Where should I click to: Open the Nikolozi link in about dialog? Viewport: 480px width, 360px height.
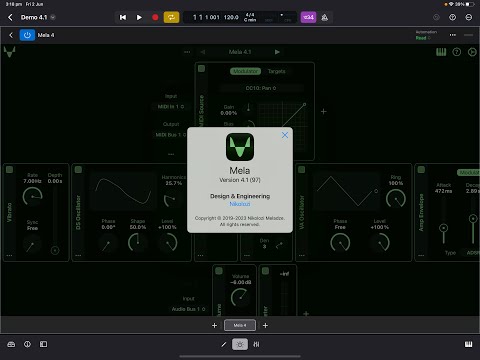coord(240,204)
